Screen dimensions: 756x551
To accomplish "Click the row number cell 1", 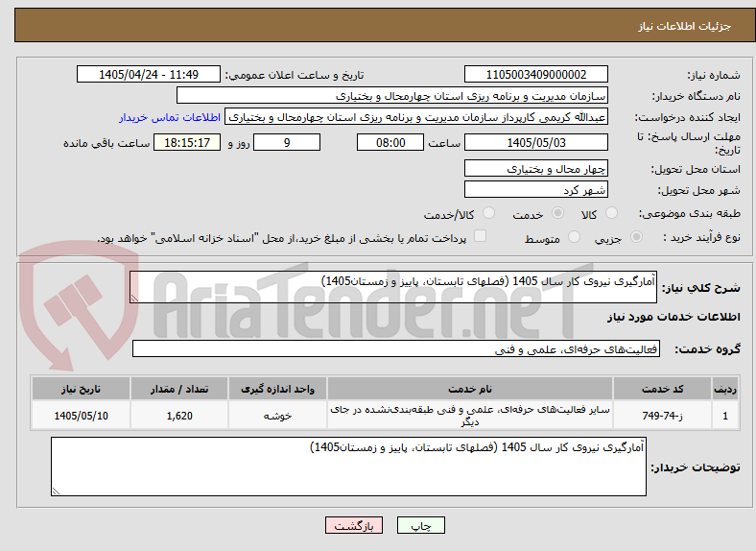I will point(725,415).
